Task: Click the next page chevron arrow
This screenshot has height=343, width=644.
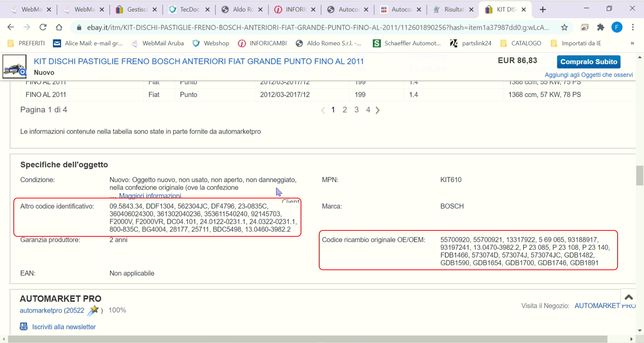Action: [378, 110]
